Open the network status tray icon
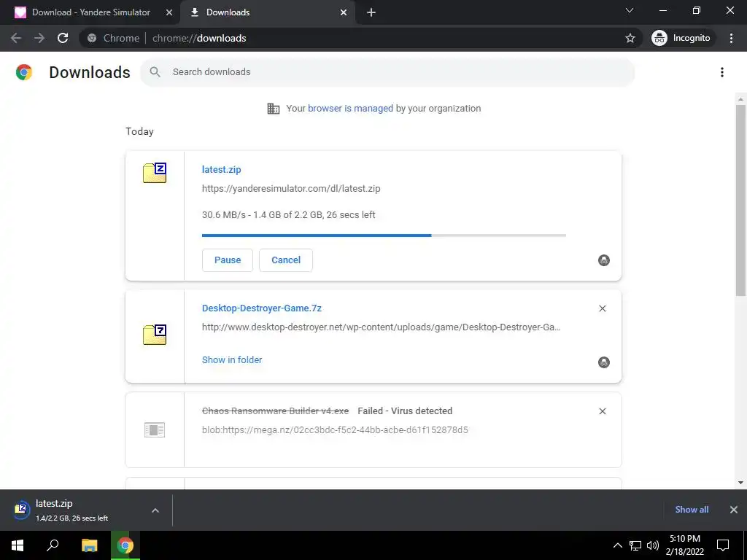The image size is (747, 560). point(635,545)
